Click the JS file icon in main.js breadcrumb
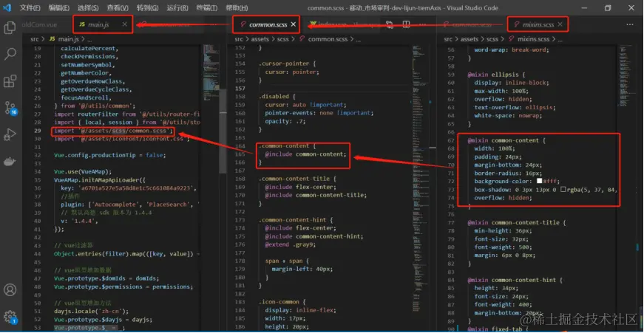 point(52,39)
